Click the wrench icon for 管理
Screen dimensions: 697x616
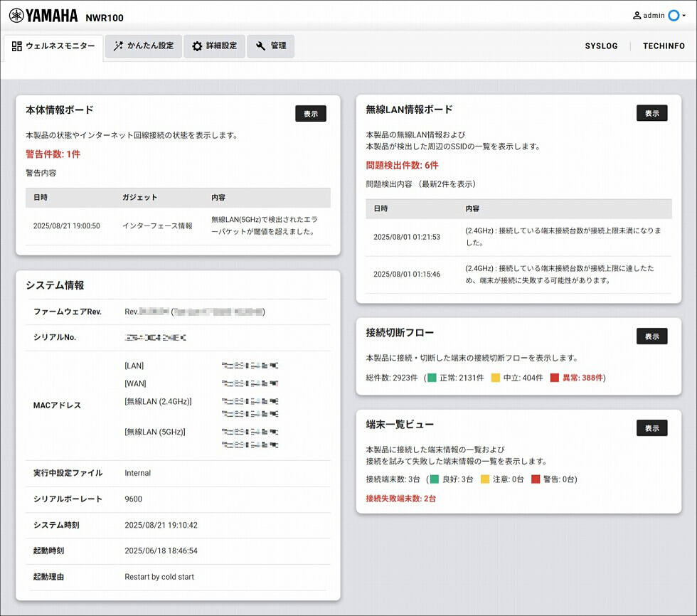[260, 46]
